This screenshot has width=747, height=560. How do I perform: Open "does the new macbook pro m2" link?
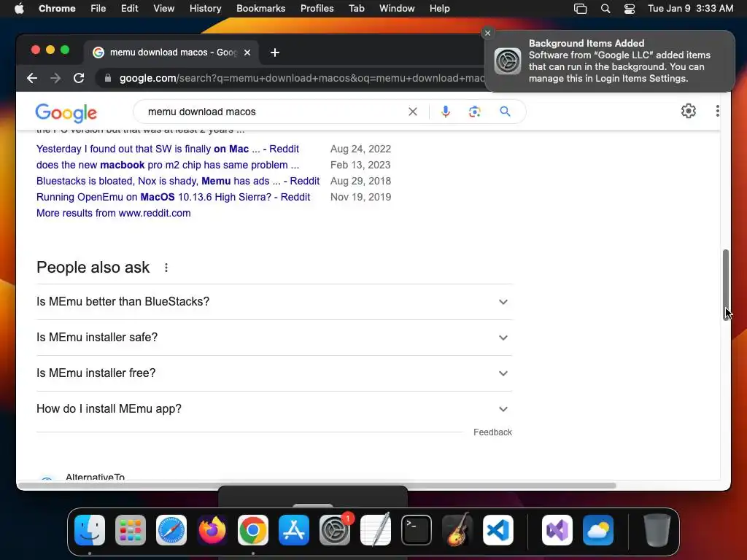pyautogui.click(x=168, y=166)
